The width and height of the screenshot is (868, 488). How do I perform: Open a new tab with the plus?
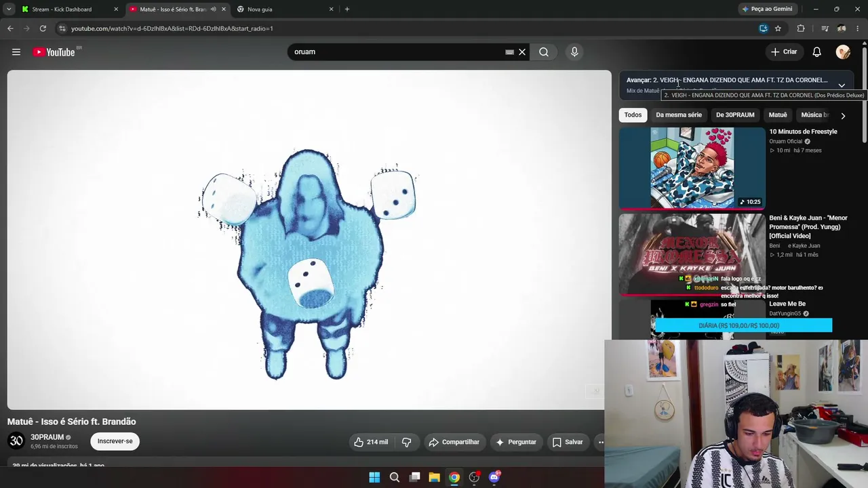point(347,9)
